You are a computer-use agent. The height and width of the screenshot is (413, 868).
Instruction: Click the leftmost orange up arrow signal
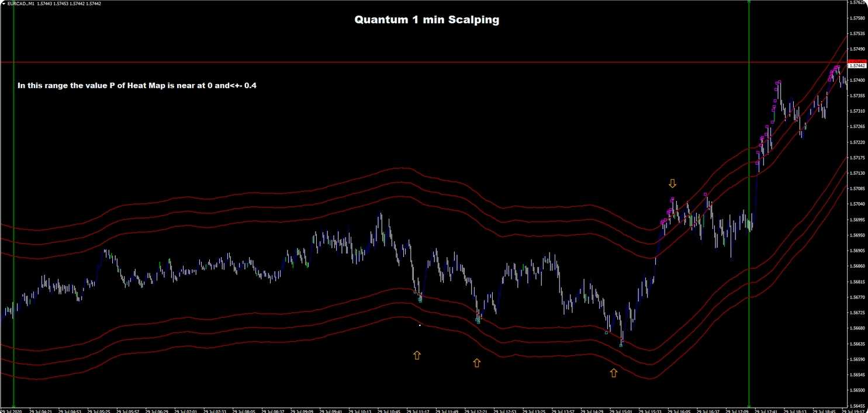pos(417,355)
